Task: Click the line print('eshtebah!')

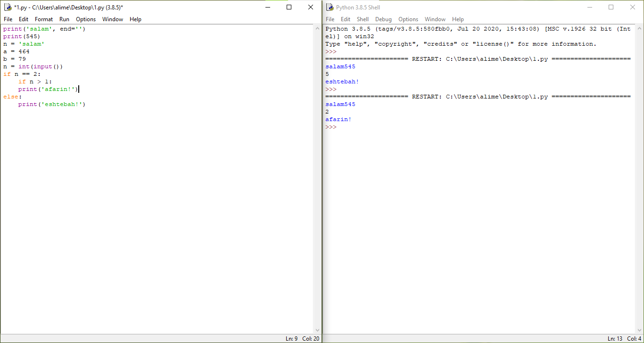Action: (x=52, y=104)
